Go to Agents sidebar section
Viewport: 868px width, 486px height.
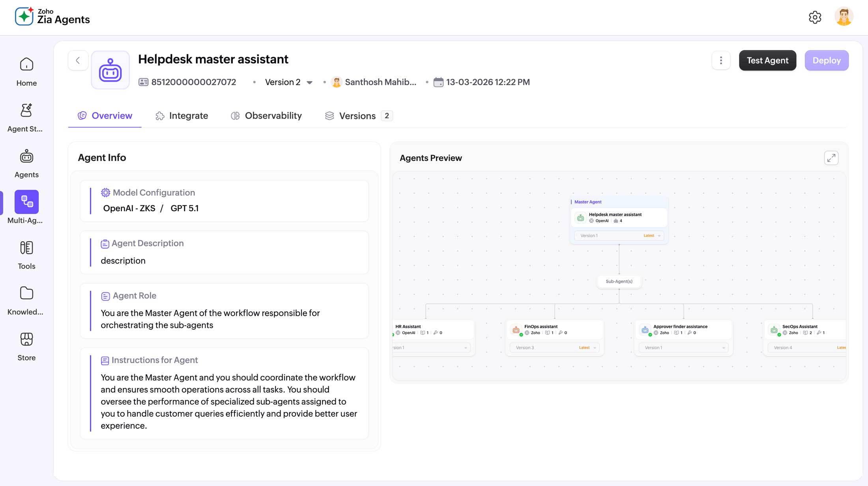coord(26,157)
